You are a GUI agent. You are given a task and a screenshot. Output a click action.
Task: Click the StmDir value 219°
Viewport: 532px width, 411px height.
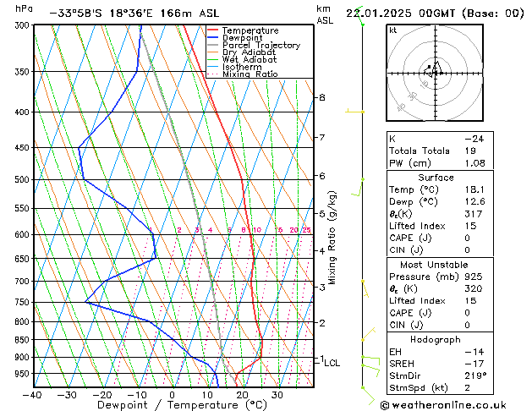(475, 375)
